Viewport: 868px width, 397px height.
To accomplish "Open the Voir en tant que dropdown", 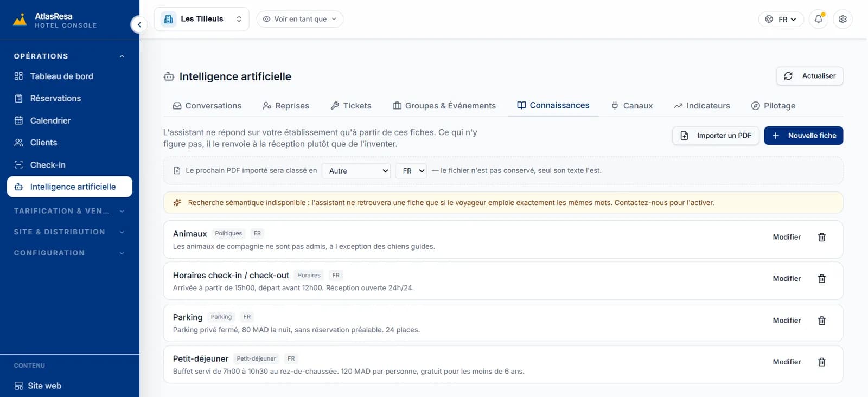I will coord(300,19).
